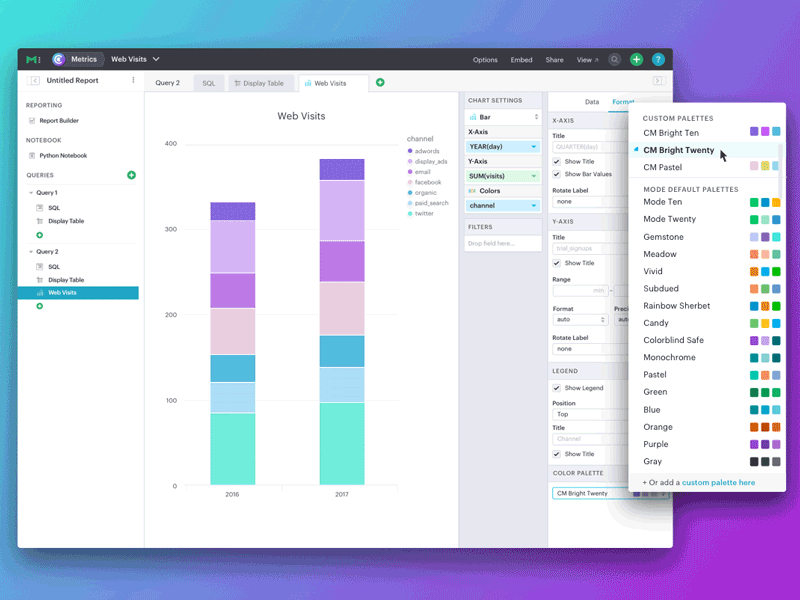Click Filters drop field area

point(503,243)
